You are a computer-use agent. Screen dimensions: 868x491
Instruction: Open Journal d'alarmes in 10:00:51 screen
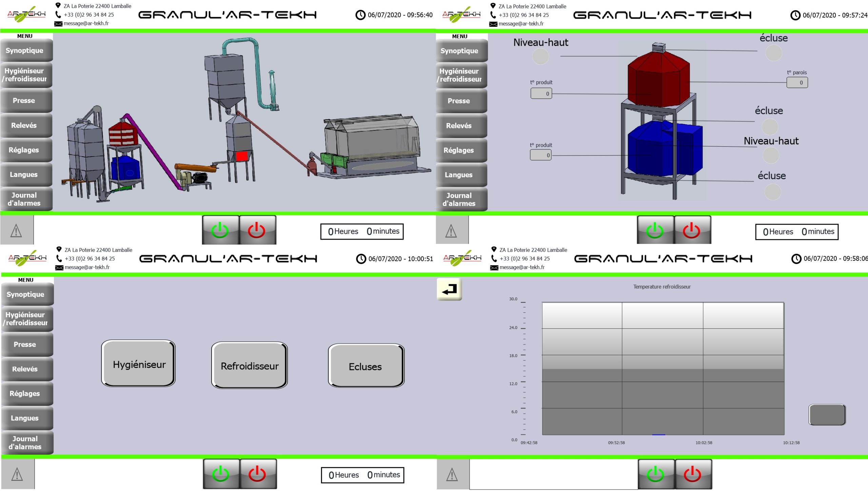27,443
